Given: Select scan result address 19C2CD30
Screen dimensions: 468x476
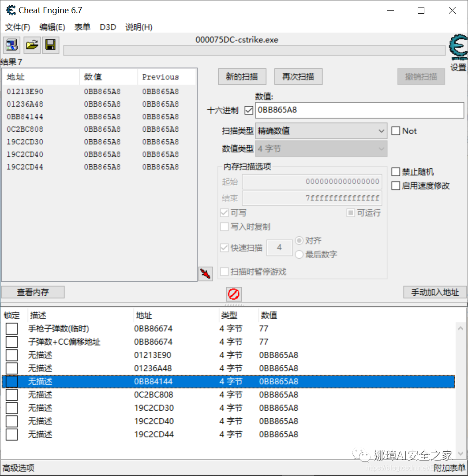Looking at the screenshot, I should (25, 142).
